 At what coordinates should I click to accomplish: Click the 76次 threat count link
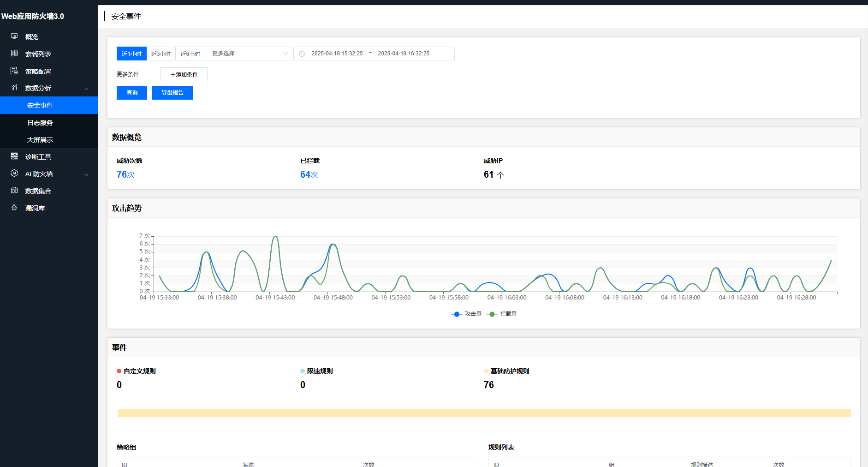point(125,174)
